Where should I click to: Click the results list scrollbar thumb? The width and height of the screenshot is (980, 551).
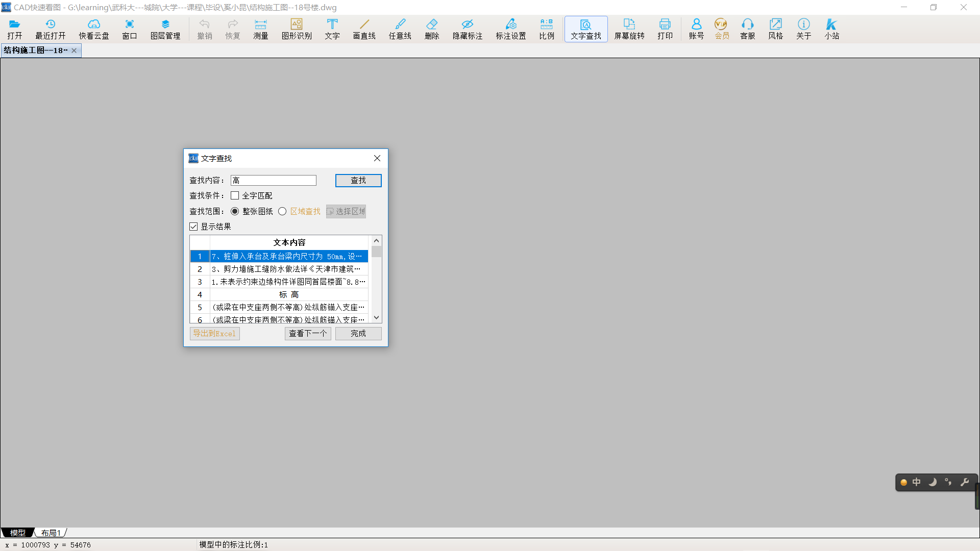tap(377, 252)
